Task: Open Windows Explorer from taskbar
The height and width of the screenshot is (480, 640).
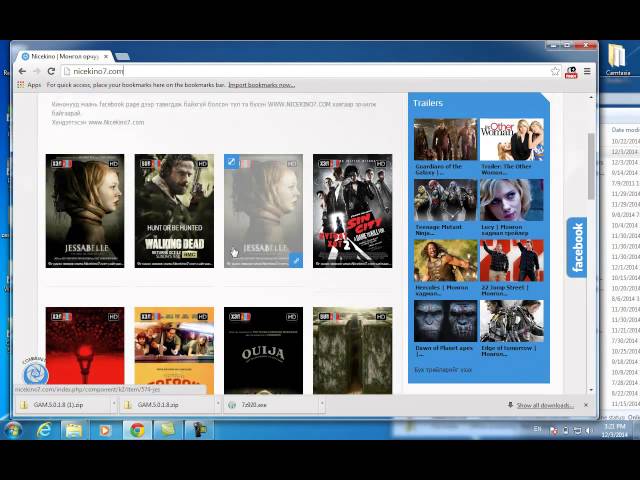Action: pos(74,430)
